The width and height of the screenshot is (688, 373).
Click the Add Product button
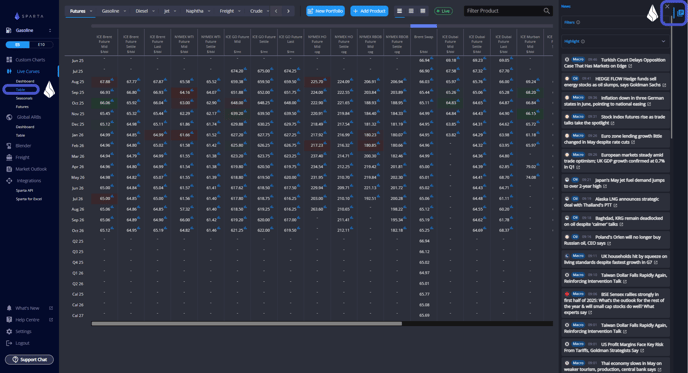click(369, 11)
